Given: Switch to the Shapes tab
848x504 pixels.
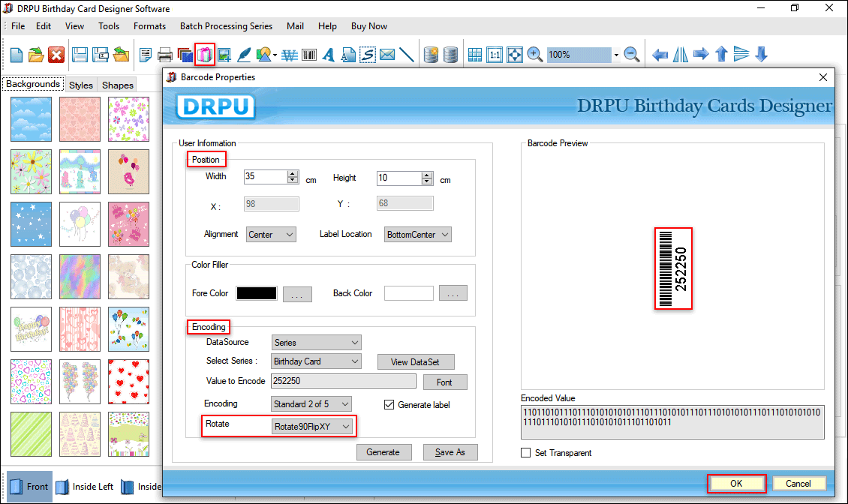Looking at the screenshot, I should point(118,85).
